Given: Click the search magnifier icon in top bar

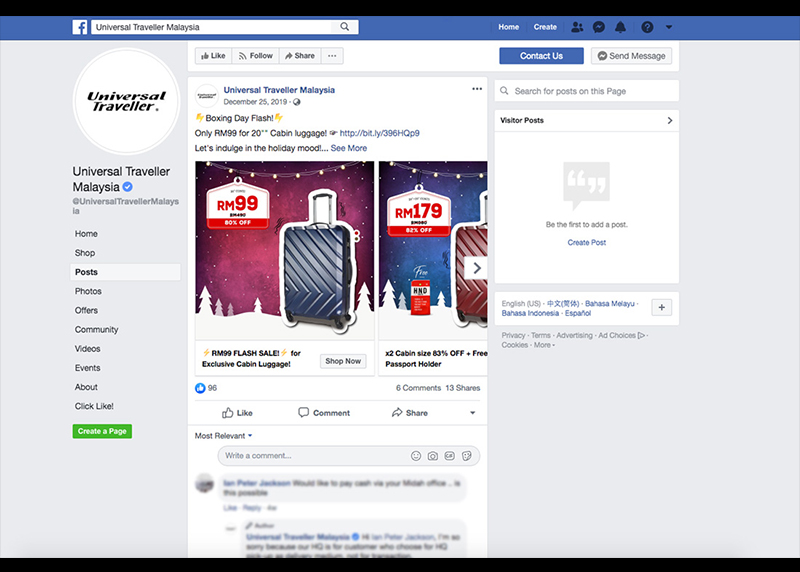Looking at the screenshot, I should point(346,27).
